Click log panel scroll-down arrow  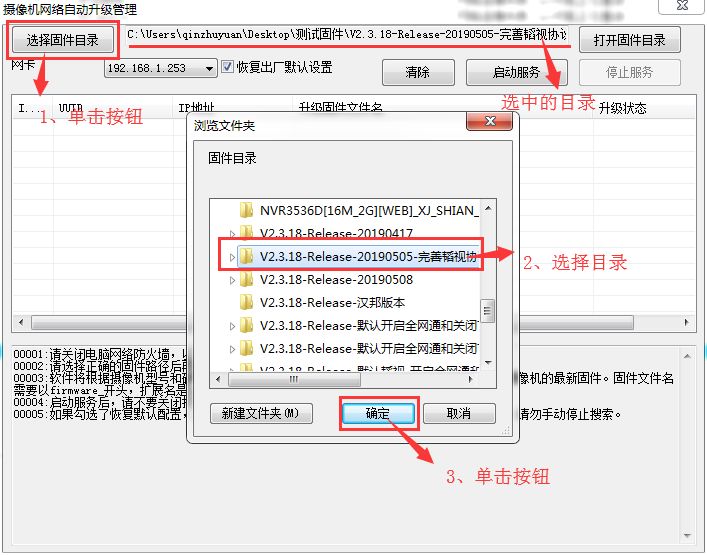pyautogui.click(x=687, y=535)
